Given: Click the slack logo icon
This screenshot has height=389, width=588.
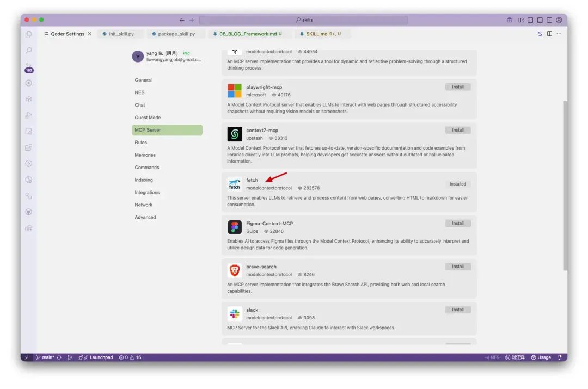Looking at the screenshot, I should (x=234, y=314).
